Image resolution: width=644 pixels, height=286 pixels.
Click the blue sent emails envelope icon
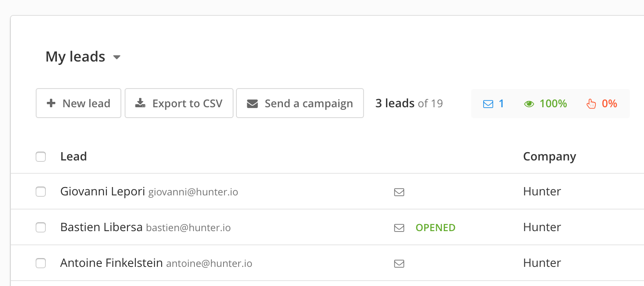click(x=488, y=104)
